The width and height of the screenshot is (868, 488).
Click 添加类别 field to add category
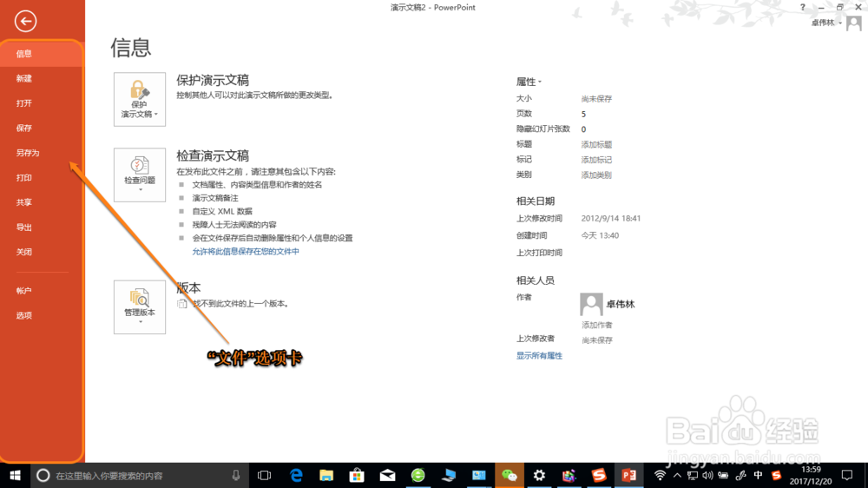596,175
